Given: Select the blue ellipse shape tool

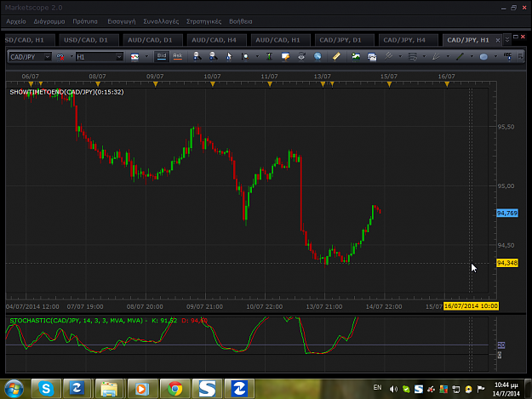Looking at the screenshot, I should pos(483,57).
